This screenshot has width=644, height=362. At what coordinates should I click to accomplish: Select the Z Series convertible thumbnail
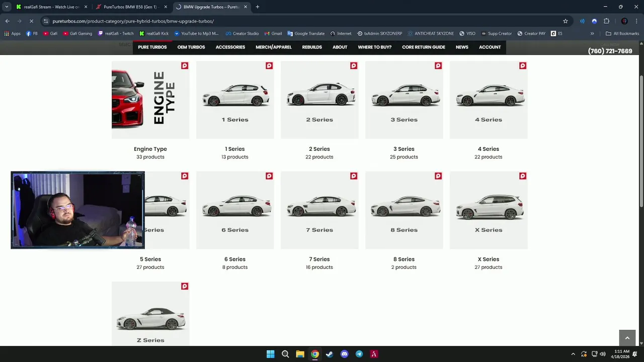coord(150,314)
